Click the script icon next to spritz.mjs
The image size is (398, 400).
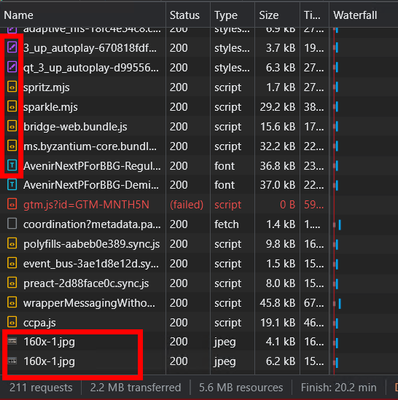click(x=12, y=87)
